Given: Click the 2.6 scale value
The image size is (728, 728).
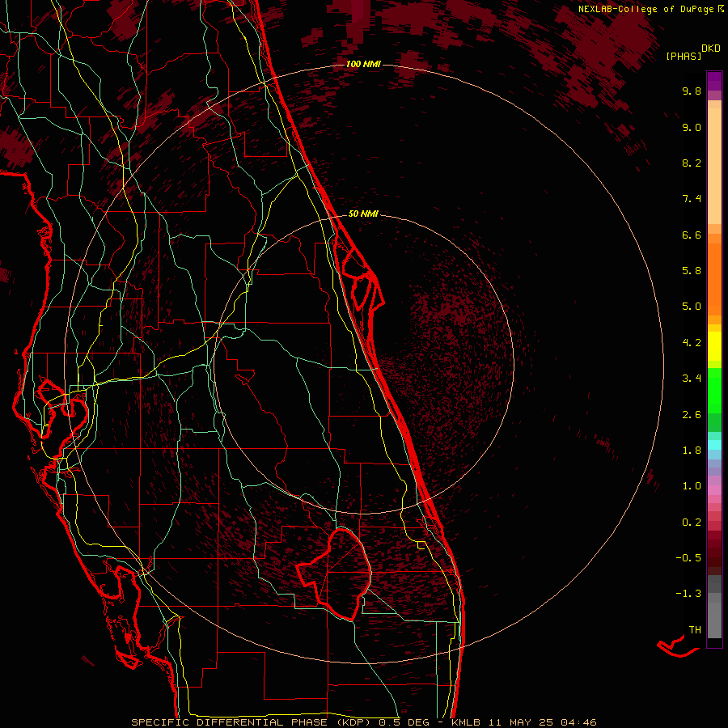Looking at the screenshot, I should point(692,415).
